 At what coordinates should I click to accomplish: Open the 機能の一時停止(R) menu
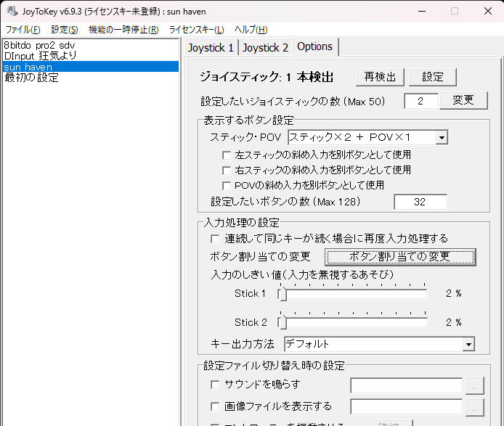pyautogui.click(x=123, y=30)
